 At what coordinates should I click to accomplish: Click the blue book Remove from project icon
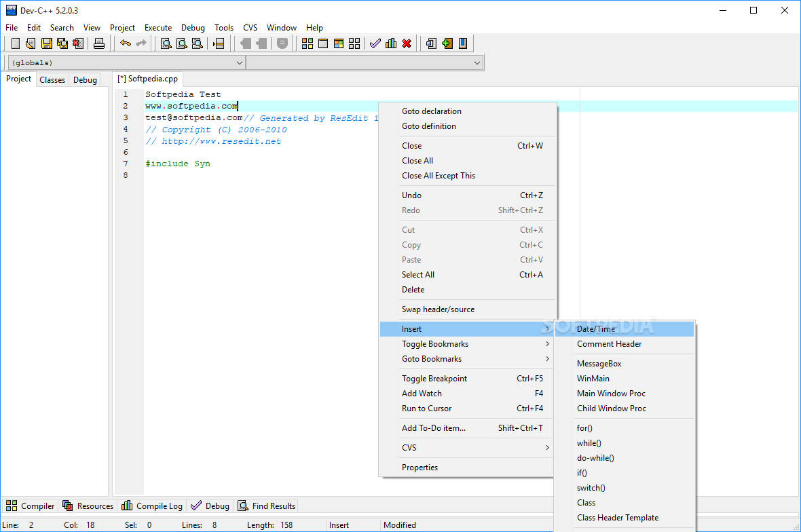coord(463,43)
